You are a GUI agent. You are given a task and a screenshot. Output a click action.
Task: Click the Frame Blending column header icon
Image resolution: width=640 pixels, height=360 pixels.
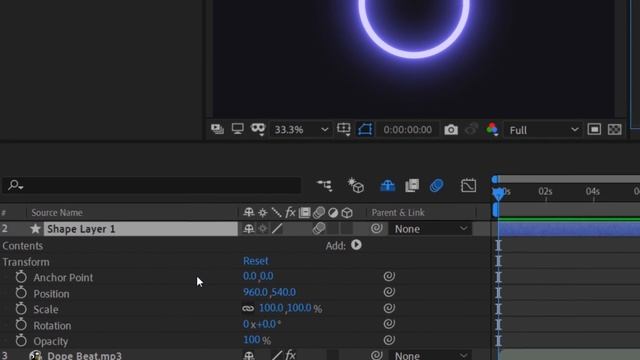click(x=304, y=213)
